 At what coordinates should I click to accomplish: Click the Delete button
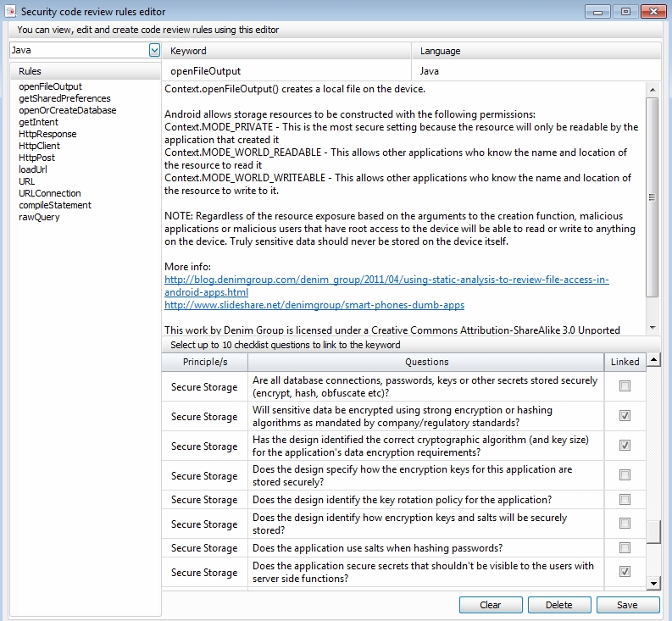click(x=558, y=605)
